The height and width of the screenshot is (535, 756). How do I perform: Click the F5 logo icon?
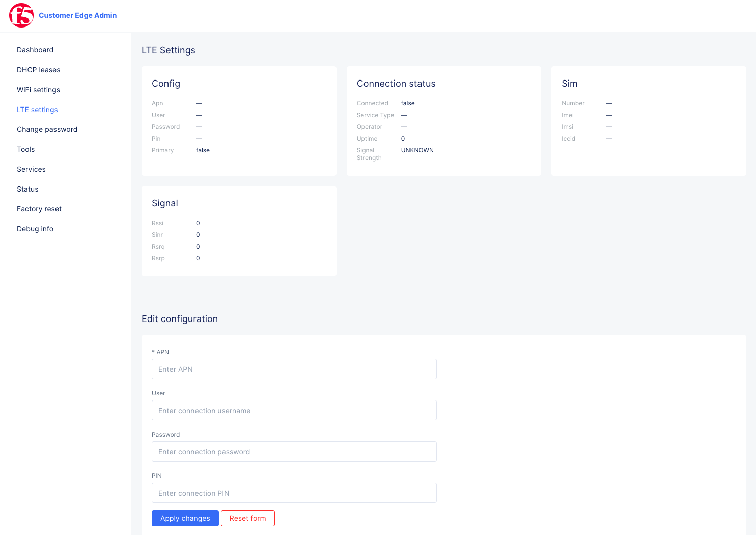21,15
